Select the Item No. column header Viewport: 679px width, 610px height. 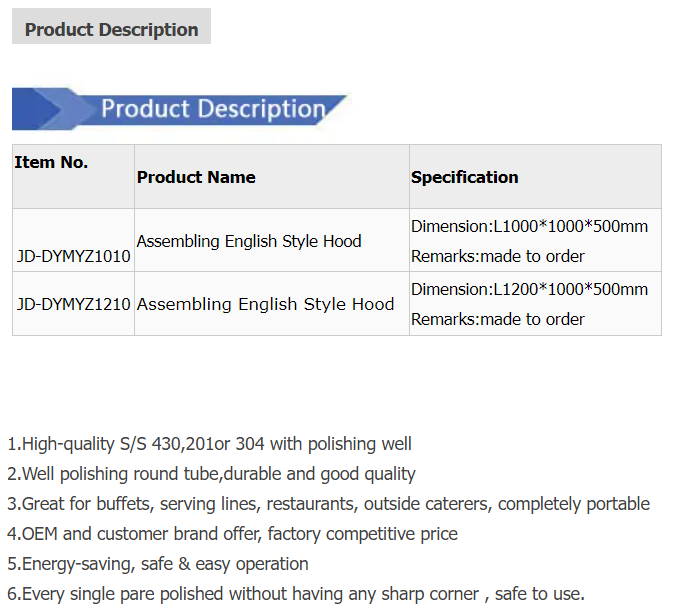coord(51,162)
